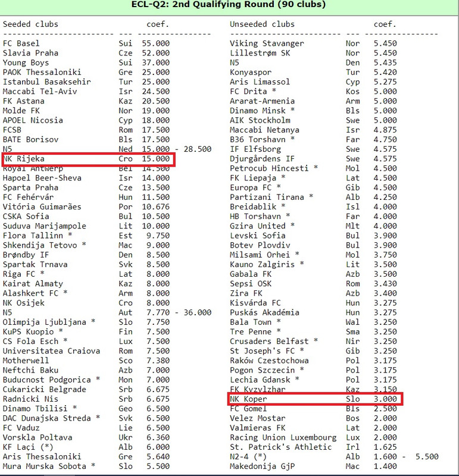This screenshot has width=459, height=476.
Task: Select the 28.500 coefficient value
Action: (x=198, y=149)
